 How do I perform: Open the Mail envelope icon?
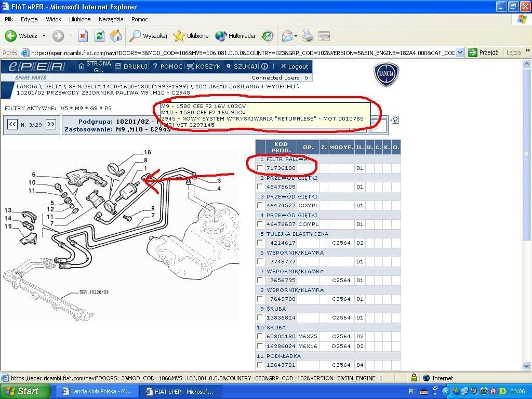(x=287, y=36)
